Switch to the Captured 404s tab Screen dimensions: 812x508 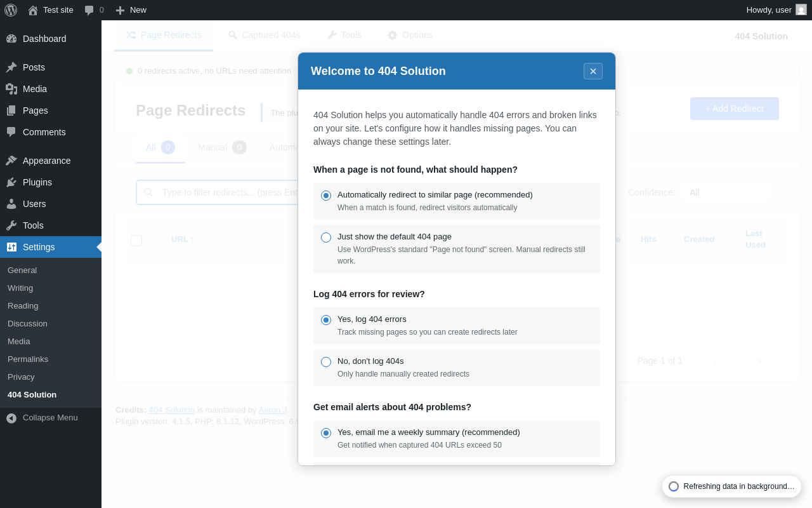pos(265,35)
